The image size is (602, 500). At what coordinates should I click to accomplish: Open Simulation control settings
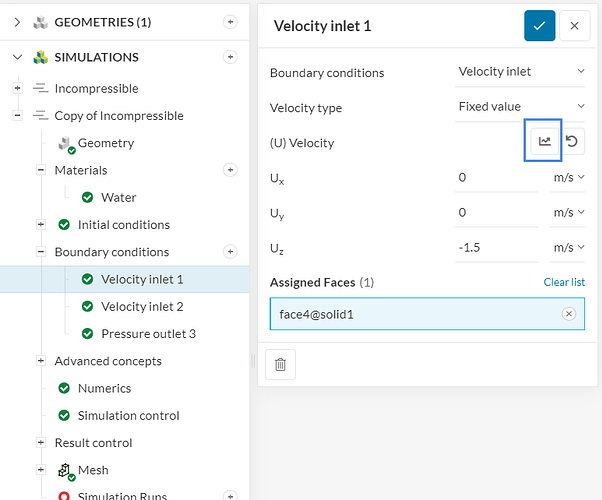pos(129,416)
